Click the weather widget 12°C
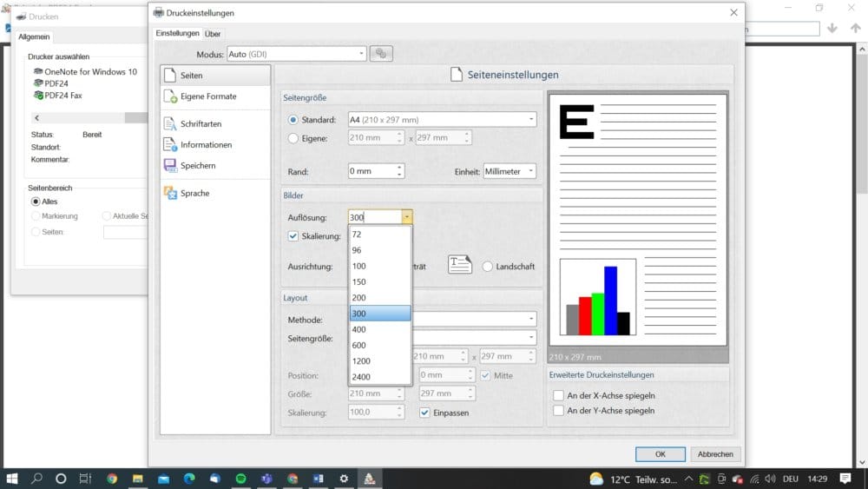The width and height of the screenshot is (868, 489). point(633,479)
